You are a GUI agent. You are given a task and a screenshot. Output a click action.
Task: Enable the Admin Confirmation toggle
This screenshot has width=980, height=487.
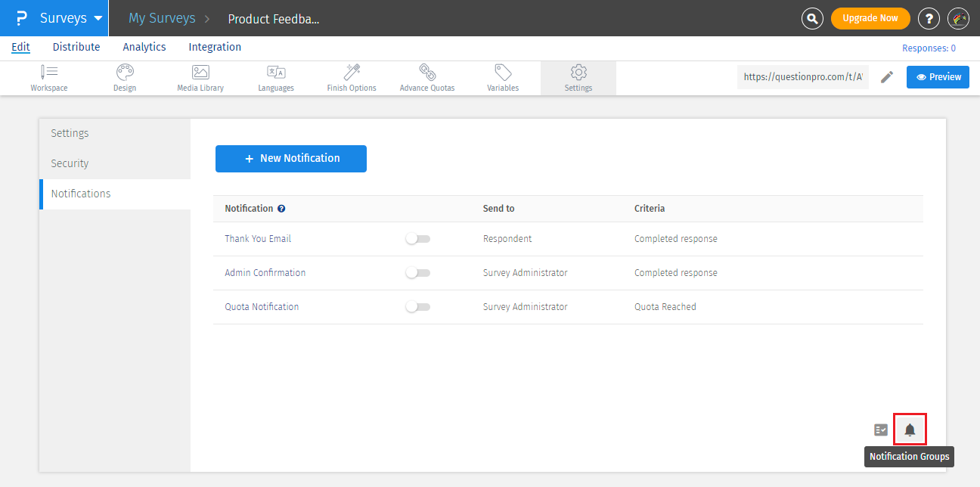[417, 273]
